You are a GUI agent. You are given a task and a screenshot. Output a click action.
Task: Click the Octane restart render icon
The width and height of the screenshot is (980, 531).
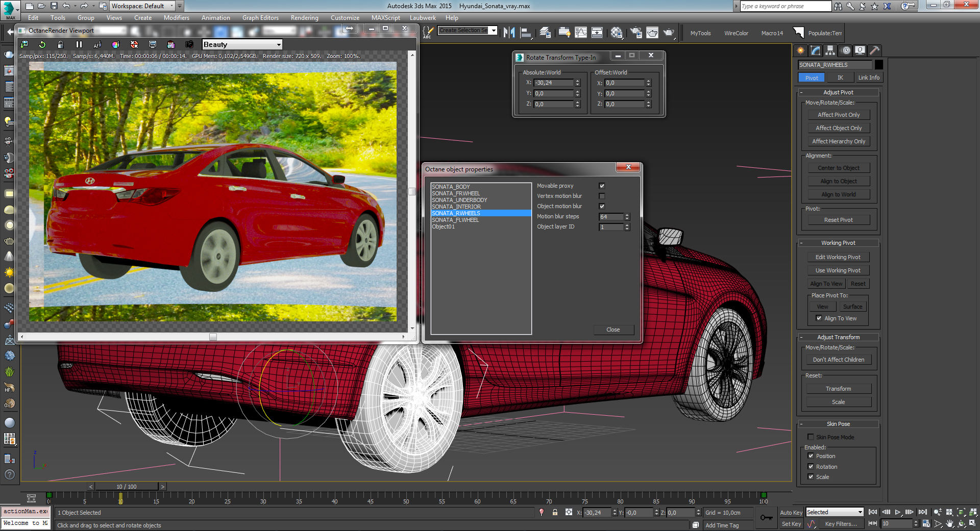pos(42,44)
